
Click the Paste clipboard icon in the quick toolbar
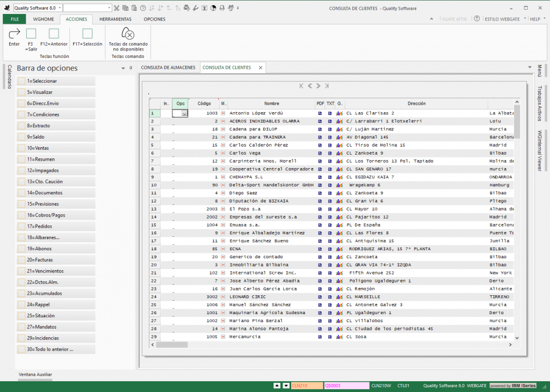coord(134,8)
